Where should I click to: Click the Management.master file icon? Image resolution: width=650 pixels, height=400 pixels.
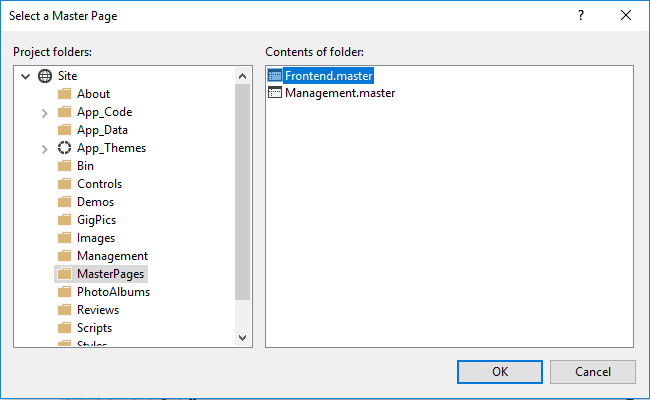click(x=276, y=93)
